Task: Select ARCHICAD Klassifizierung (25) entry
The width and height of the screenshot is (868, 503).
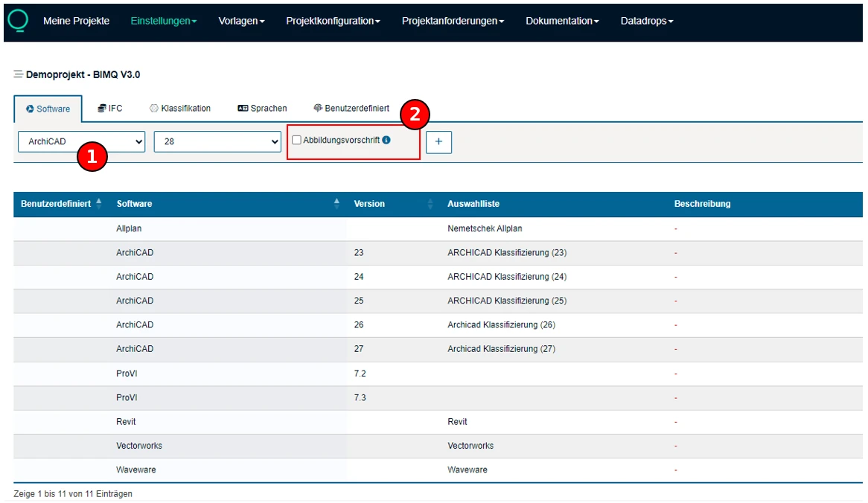Action: point(506,301)
